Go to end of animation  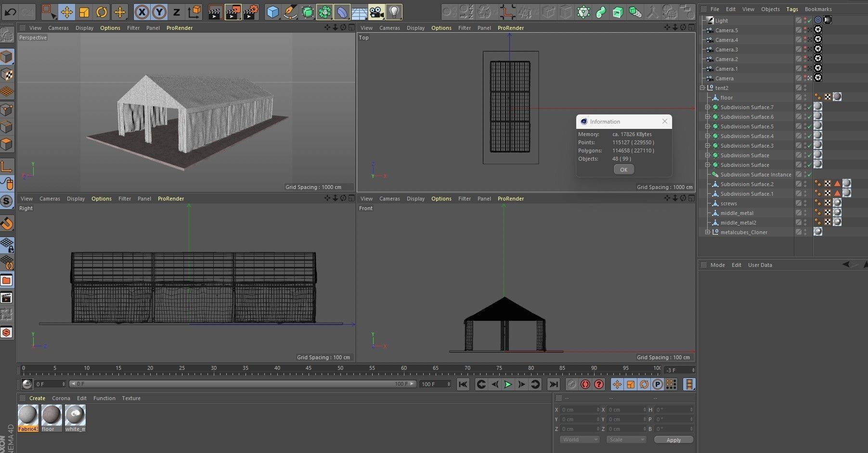(554, 384)
